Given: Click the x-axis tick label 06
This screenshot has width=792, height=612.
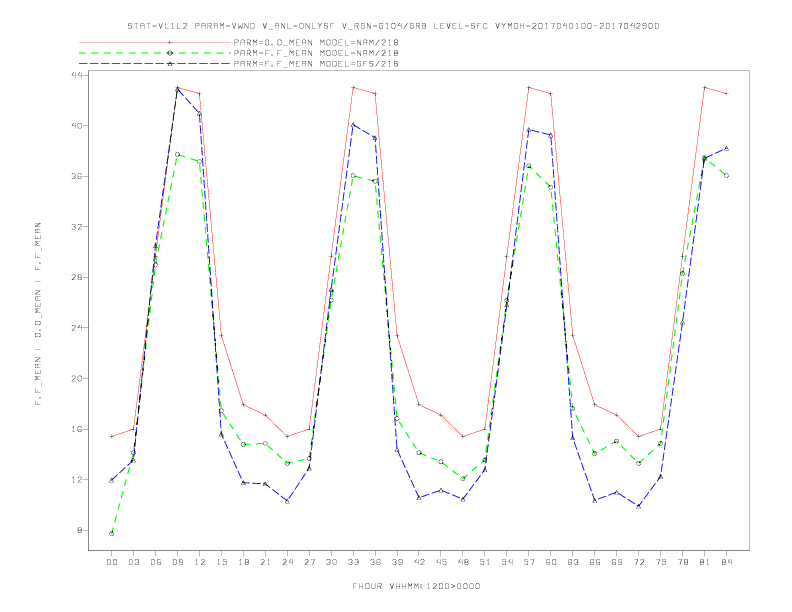Looking at the screenshot, I should [156, 562].
